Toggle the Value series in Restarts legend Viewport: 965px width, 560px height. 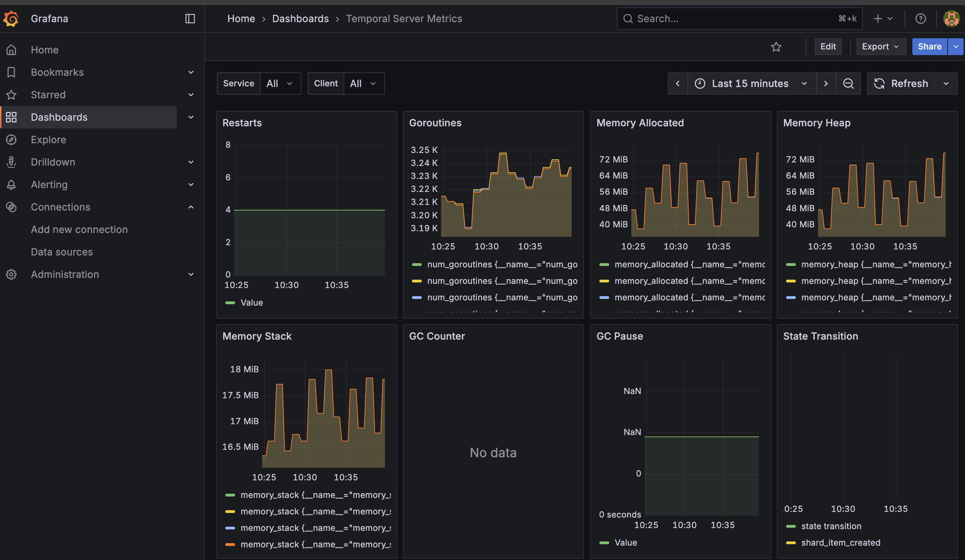click(x=252, y=302)
